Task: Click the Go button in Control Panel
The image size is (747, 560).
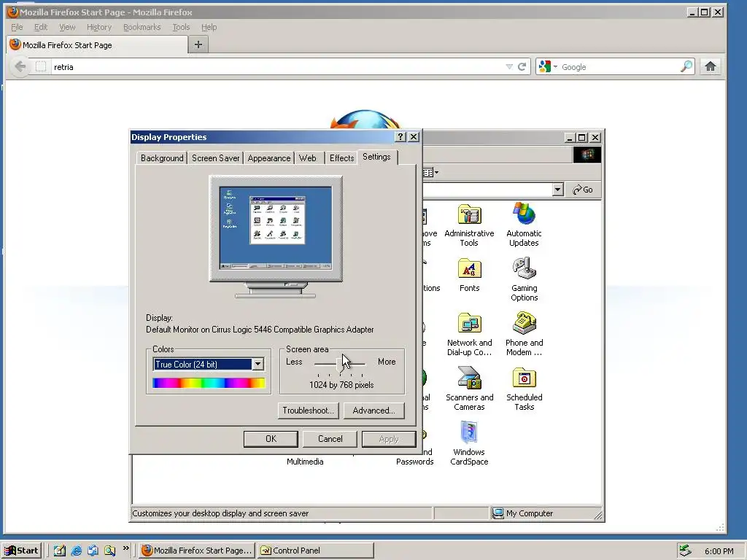Action: point(583,190)
